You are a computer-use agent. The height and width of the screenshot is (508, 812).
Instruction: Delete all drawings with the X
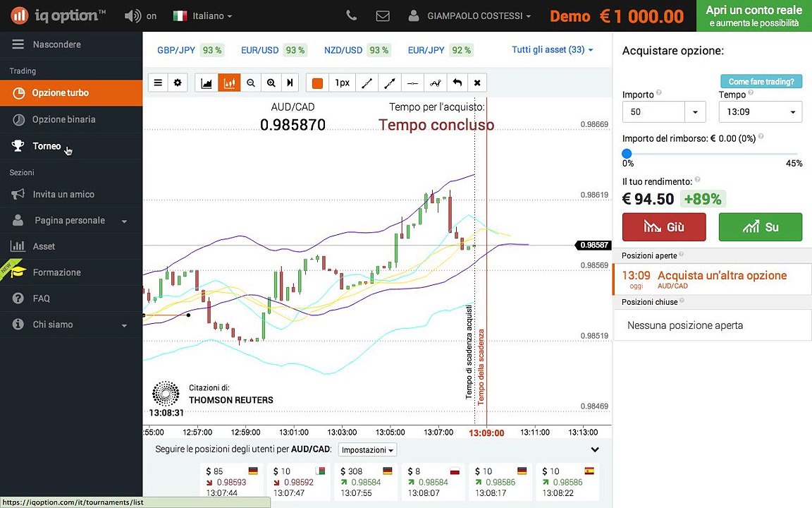coord(477,83)
